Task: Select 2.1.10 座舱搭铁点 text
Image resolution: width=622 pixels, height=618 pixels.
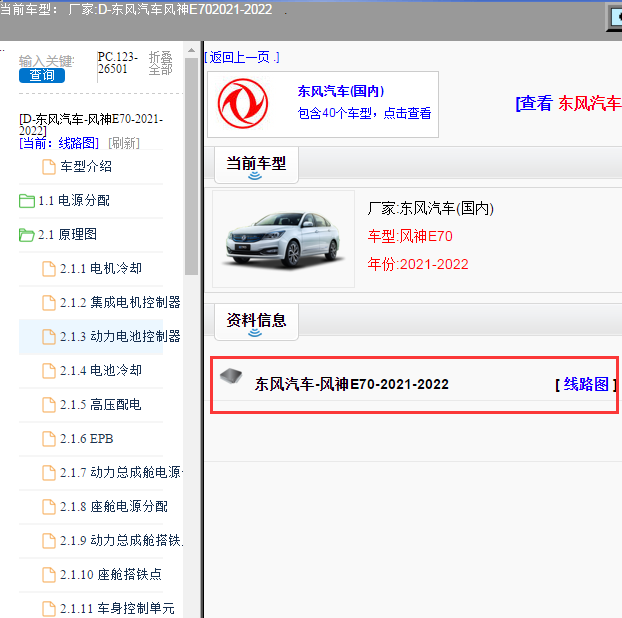Action: [x=111, y=574]
